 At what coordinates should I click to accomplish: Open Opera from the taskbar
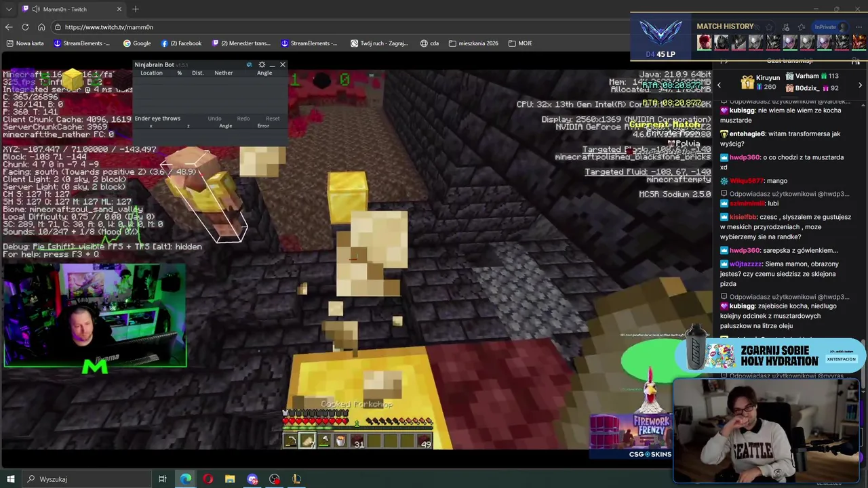pyautogui.click(x=208, y=479)
